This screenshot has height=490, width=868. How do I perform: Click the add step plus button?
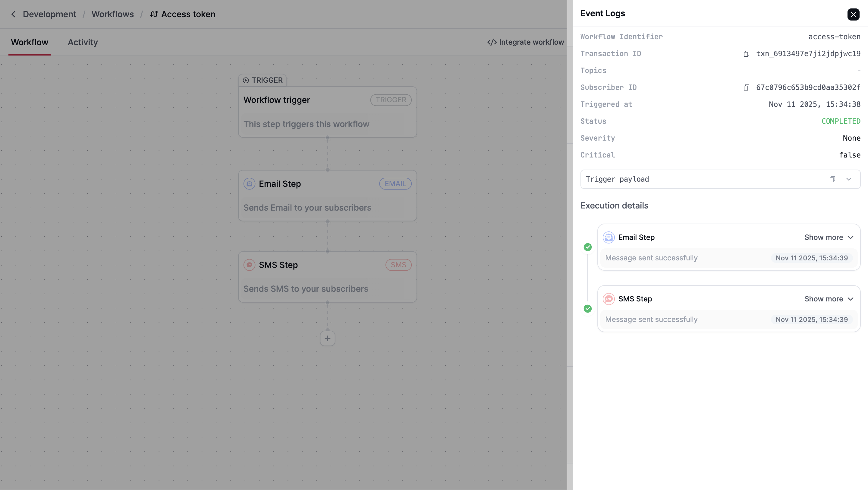[x=327, y=339]
